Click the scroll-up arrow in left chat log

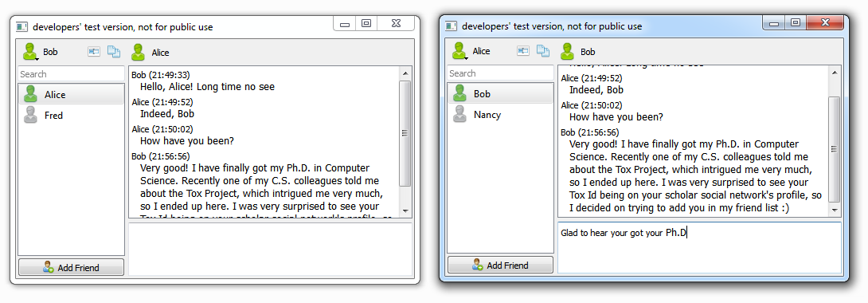pos(405,73)
